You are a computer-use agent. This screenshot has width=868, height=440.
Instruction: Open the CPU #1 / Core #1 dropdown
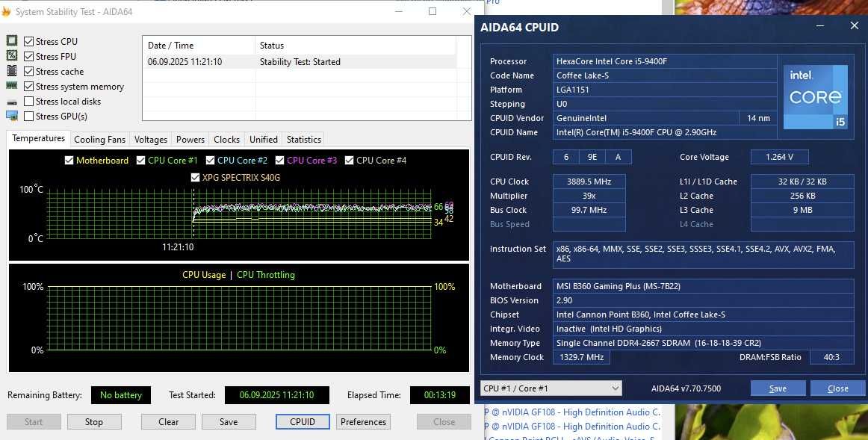pyautogui.click(x=551, y=388)
